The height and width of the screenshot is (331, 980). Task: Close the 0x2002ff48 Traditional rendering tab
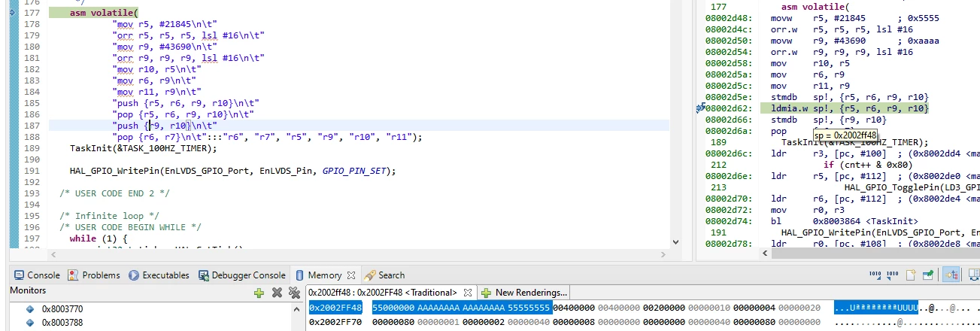pyautogui.click(x=466, y=292)
